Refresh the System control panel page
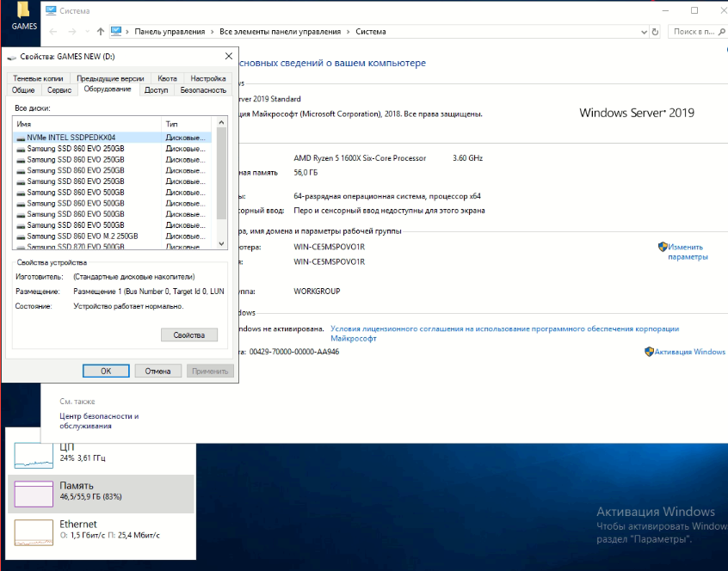This screenshot has width=728, height=571. pyautogui.click(x=655, y=32)
